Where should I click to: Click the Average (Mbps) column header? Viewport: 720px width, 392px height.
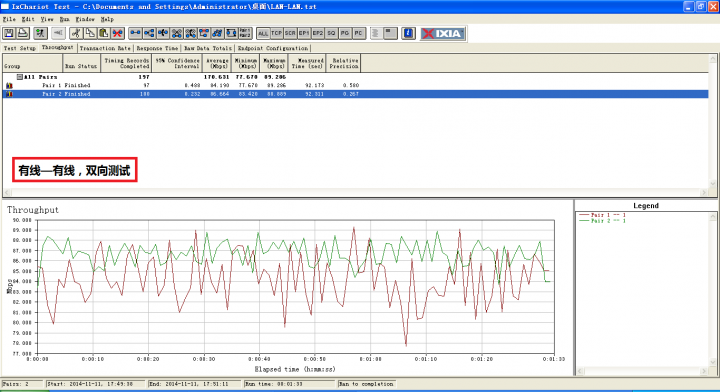click(x=217, y=63)
